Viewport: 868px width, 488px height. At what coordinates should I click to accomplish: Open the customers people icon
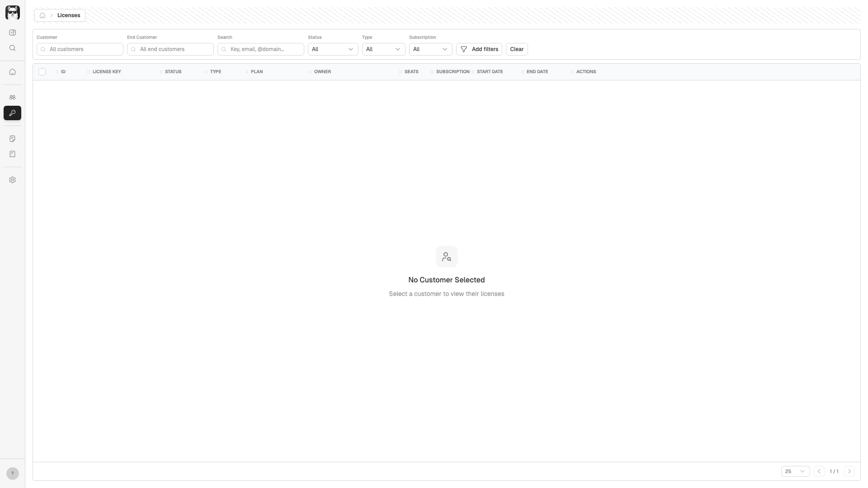(x=12, y=98)
